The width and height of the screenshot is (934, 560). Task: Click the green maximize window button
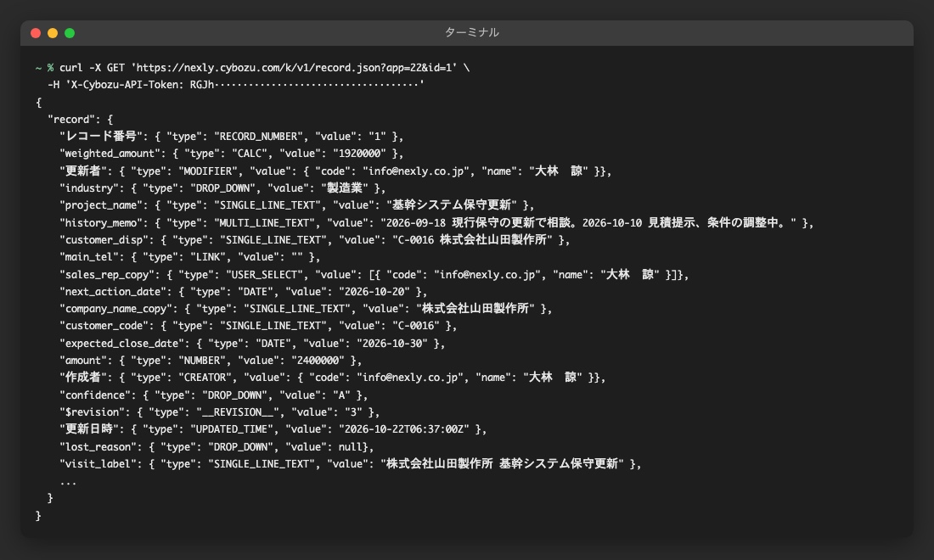click(70, 33)
